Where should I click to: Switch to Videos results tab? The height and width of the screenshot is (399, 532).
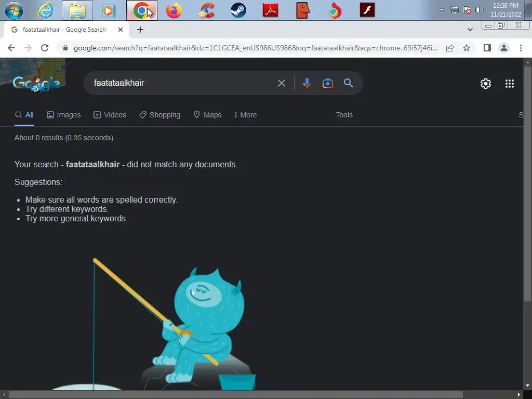pyautogui.click(x=110, y=115)
